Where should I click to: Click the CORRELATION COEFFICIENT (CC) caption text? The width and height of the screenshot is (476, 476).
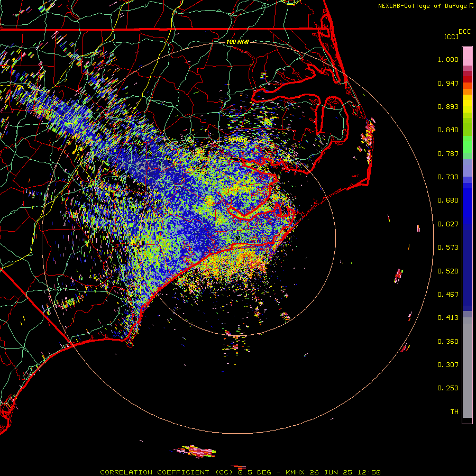(167, 472)
